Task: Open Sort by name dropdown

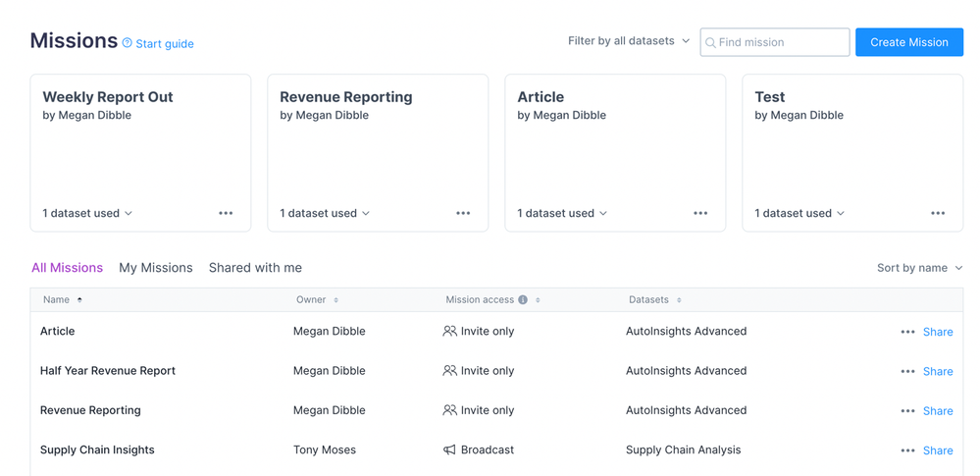Action: tap(919, 268)
